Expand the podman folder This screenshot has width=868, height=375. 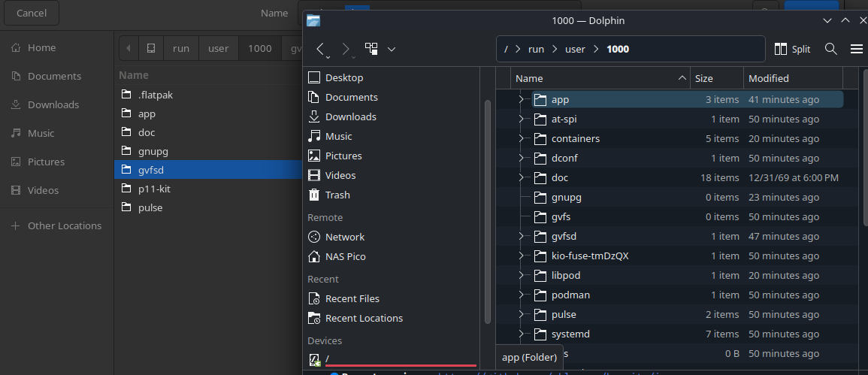click(521, 295)
